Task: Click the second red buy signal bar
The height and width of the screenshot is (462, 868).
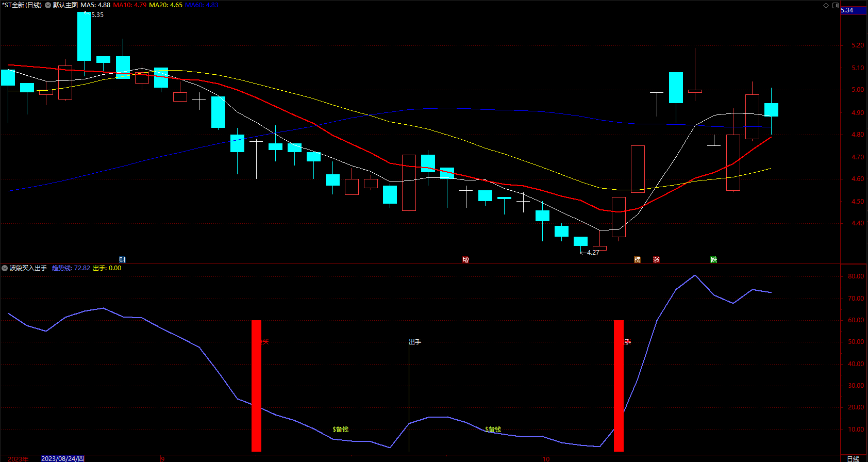Action: coord(619,386)
